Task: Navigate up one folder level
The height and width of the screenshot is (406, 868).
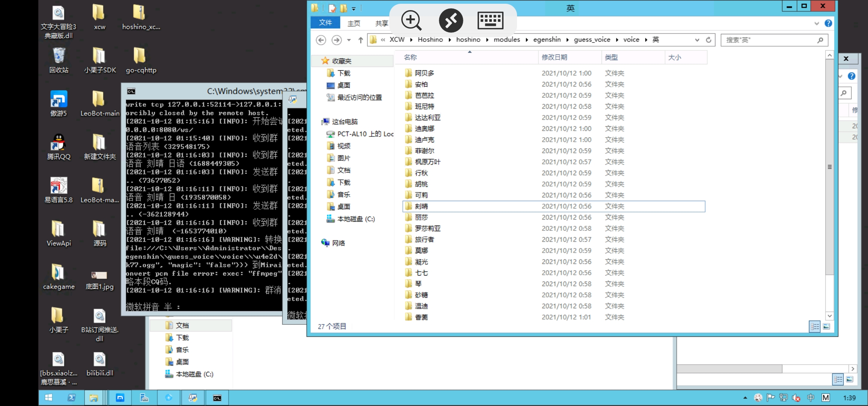Action: [360, 40]
